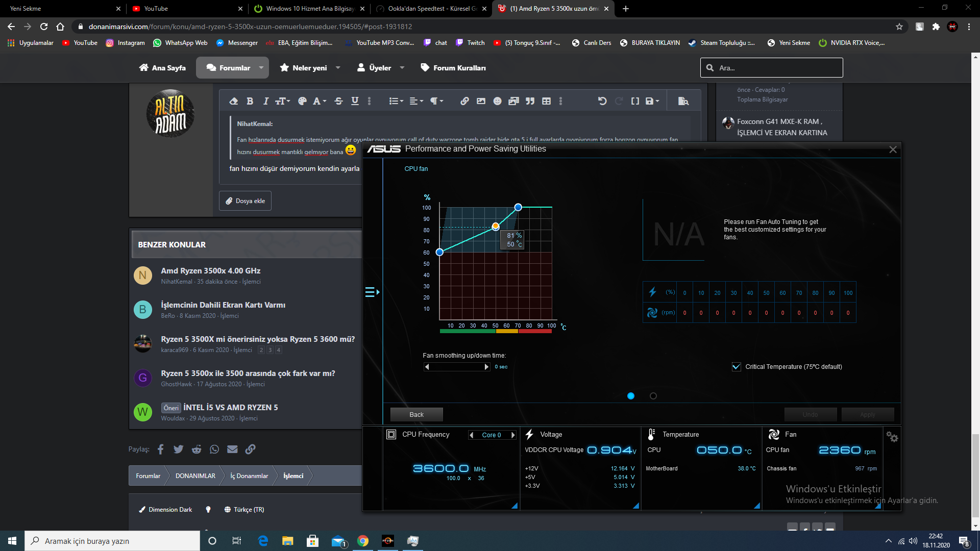The width and height of the screenshot is (980, 551).
Task: Expand the Forumlar menu dropdown arrow
Action: [261, 68]
